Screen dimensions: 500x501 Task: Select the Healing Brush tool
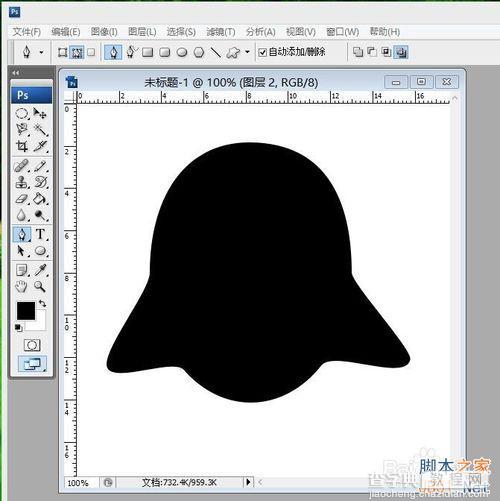coord(22,166)
